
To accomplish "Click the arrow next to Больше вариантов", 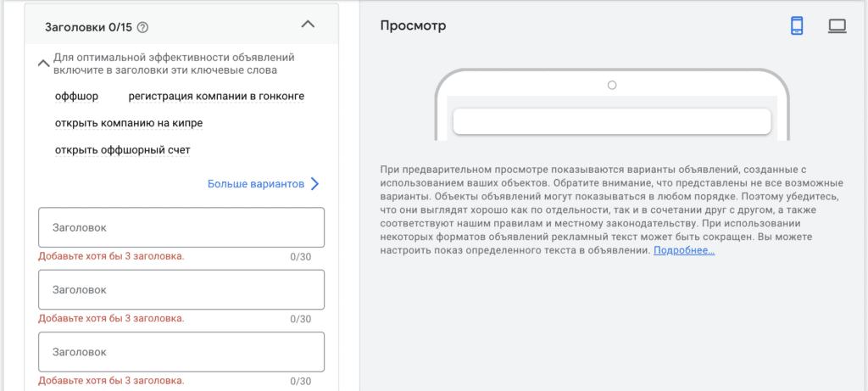I will 314,184.
